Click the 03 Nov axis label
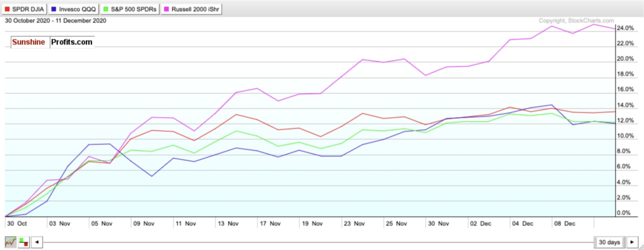 (60, 224)
